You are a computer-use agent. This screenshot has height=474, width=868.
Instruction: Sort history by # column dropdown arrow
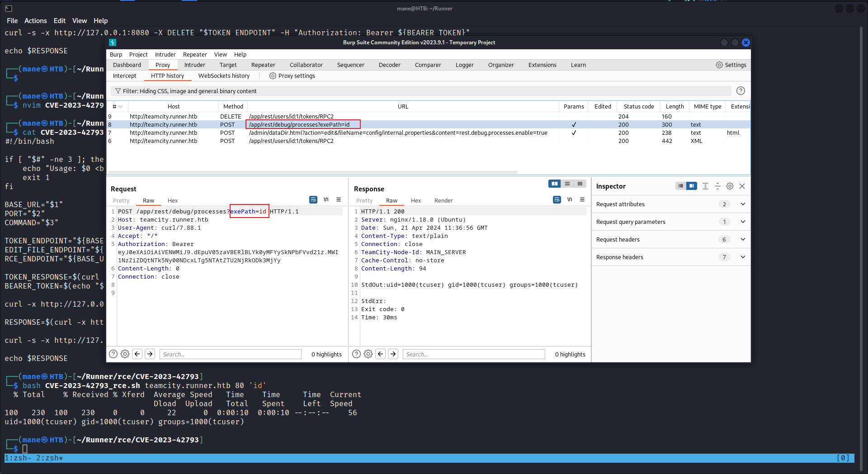[x=120, y=107]
